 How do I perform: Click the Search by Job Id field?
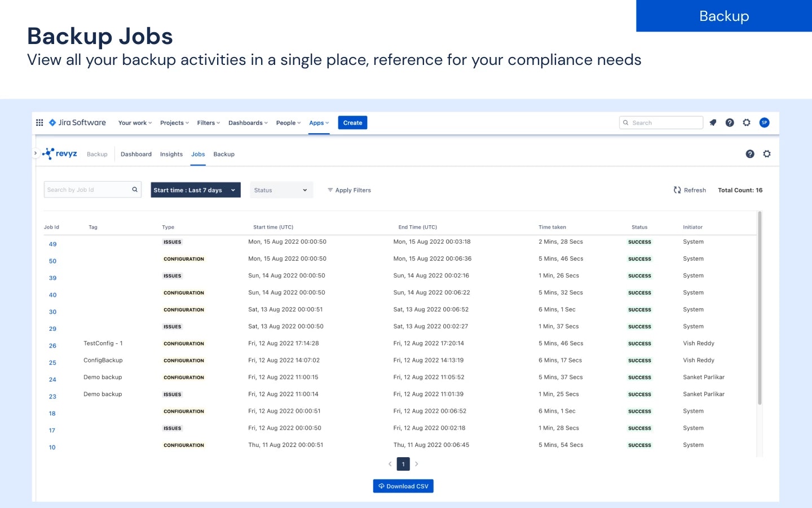(x=92, y=190)
